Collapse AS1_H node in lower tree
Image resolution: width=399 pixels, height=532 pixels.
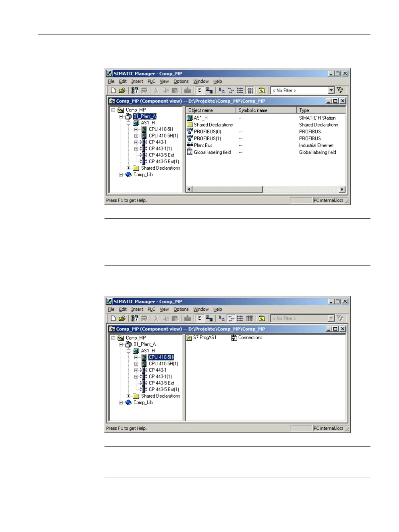(129, 351)
